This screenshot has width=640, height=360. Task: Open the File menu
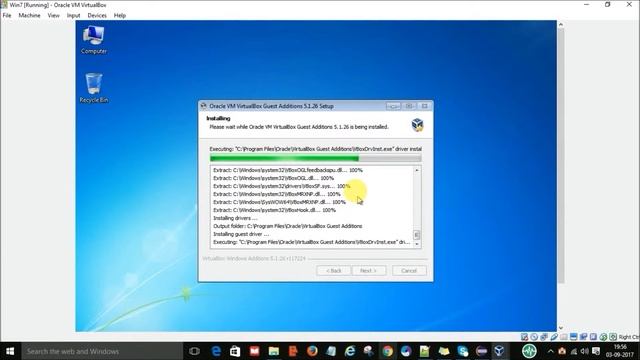click(x=7, y=16)
